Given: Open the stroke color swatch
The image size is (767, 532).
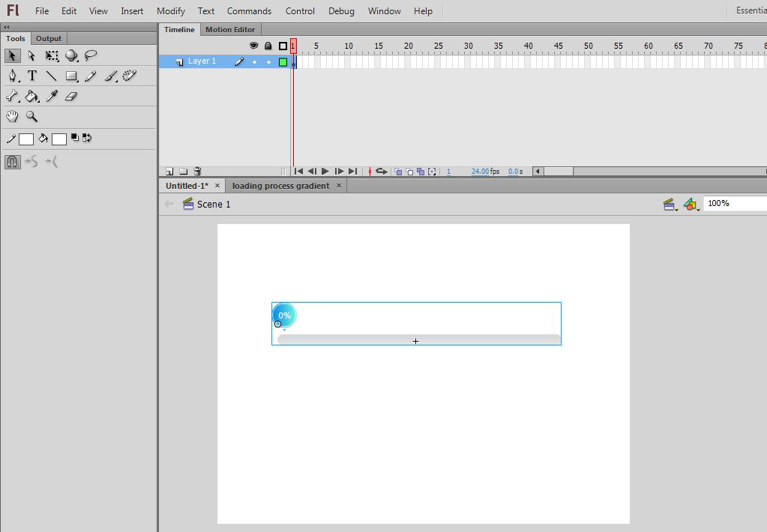Looking at the screenshot, I should [26, 139].
